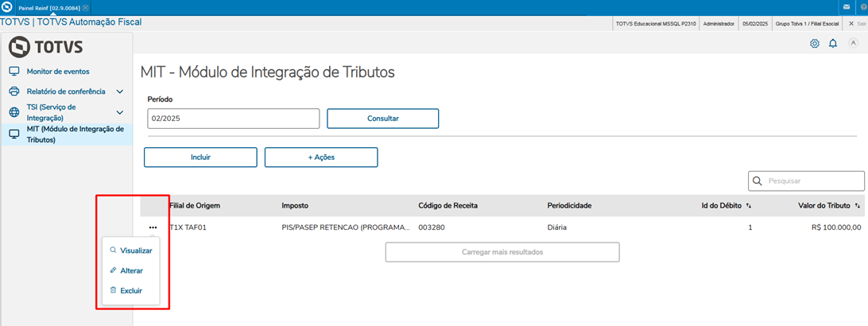Click the Incluir button
The image size is (868, 326).
tap(200, 157)
